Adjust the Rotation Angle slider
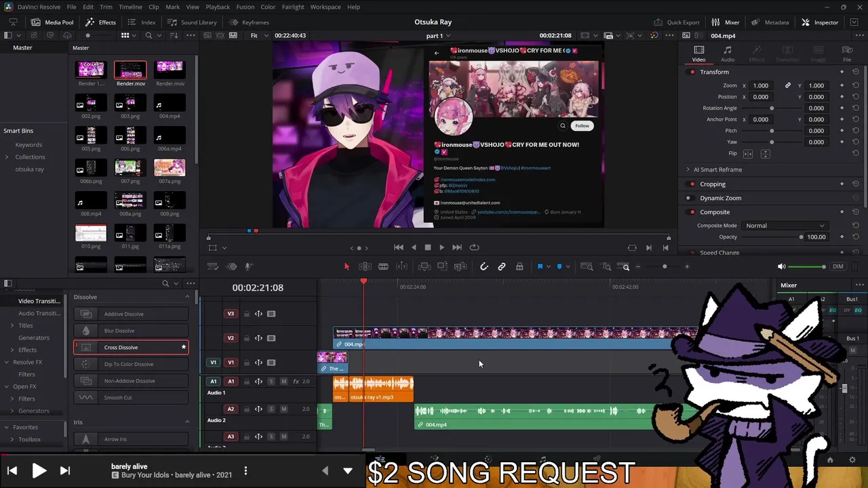The height and width of the screenshot is (488, 868). [772, 108]
